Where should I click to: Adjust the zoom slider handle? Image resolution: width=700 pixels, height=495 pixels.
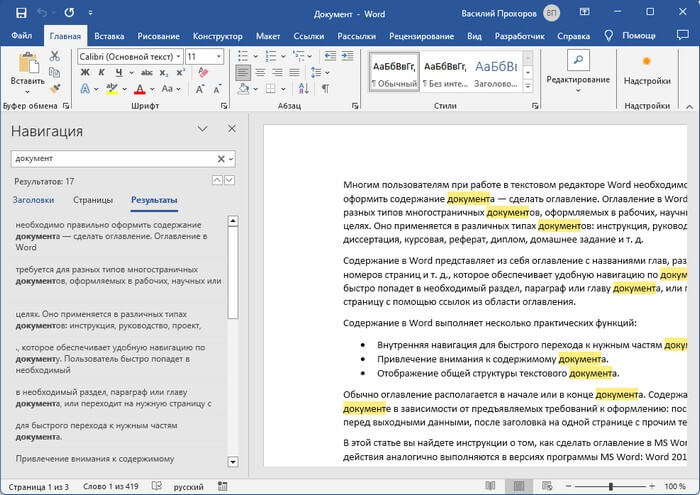click(x=611, y=486)
